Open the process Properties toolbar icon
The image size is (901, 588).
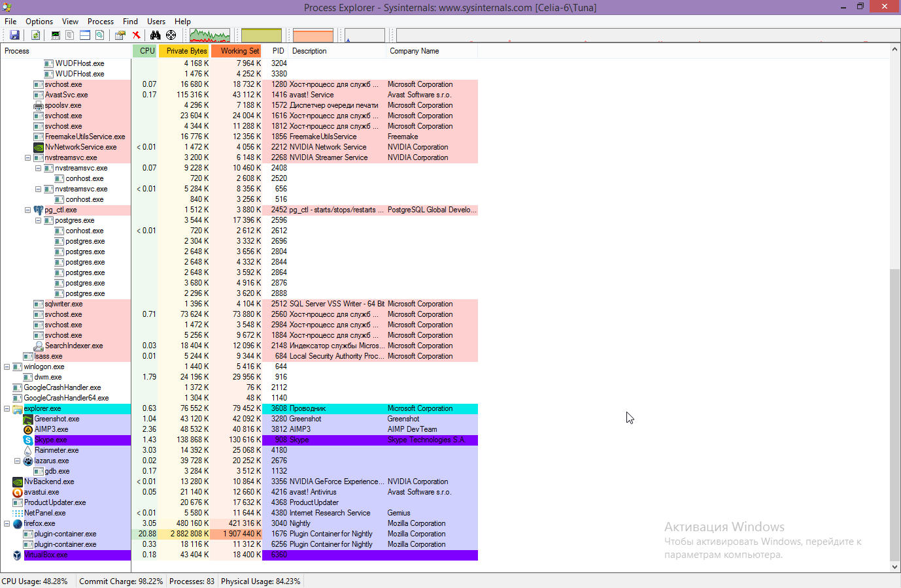pyautogui.click(x=120, y=35)
